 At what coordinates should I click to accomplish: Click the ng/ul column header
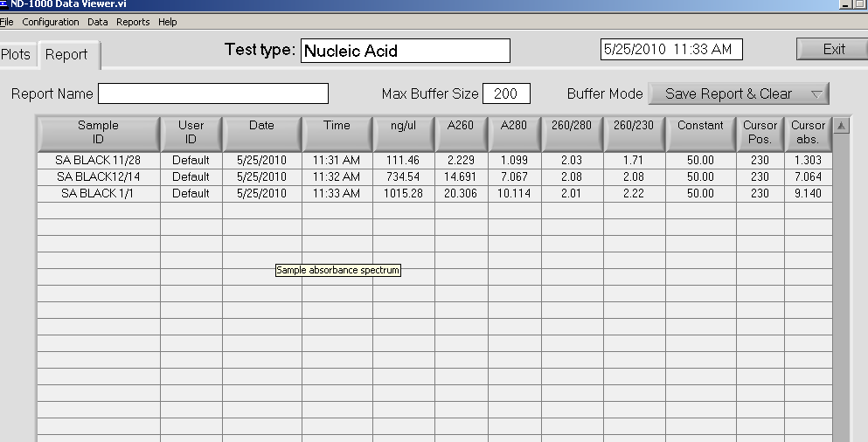(404, 134)
